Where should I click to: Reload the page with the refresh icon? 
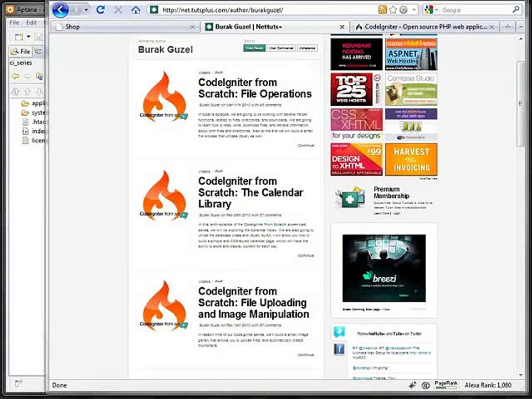[100, 10]
